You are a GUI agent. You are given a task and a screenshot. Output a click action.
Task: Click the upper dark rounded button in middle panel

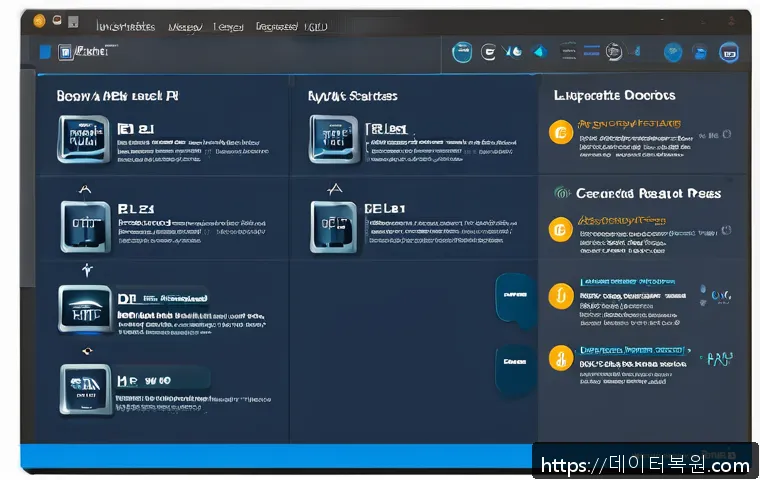(x=514, y=297)
